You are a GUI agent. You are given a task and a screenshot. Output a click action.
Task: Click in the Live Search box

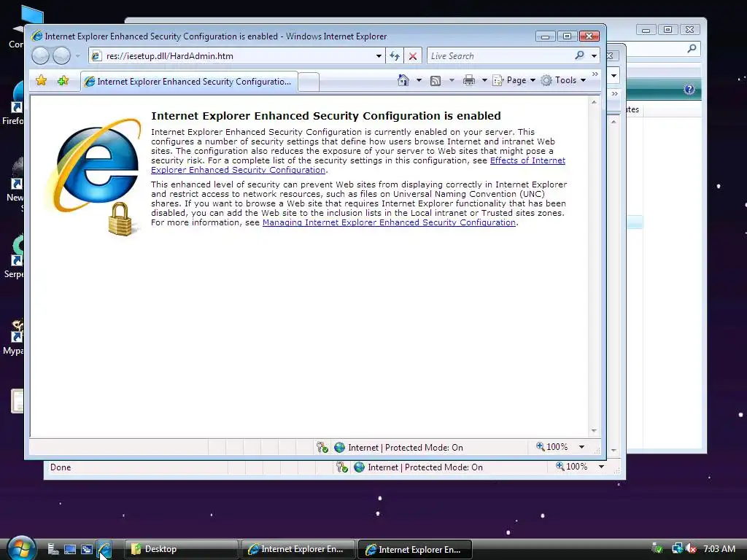click(x=499, y=56)
